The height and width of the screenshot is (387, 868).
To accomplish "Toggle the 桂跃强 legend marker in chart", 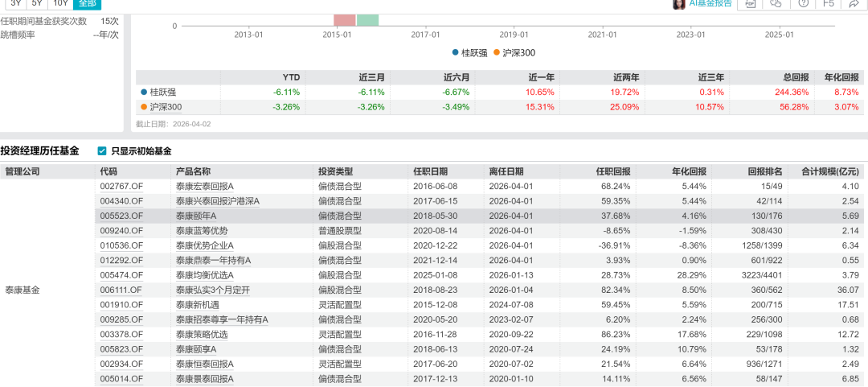I will [455, 52].
